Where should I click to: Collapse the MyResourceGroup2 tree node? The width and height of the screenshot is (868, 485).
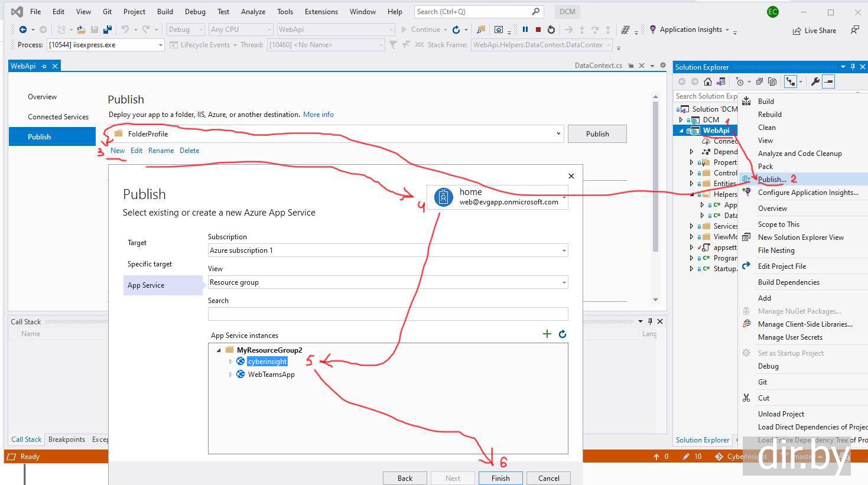click(219, 350)
